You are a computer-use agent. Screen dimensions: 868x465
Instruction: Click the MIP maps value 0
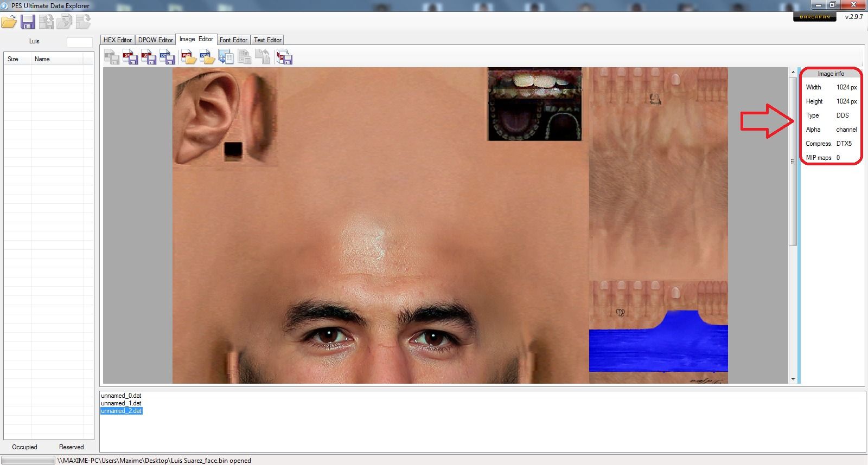pyautogui.click(x=838, y=158)
